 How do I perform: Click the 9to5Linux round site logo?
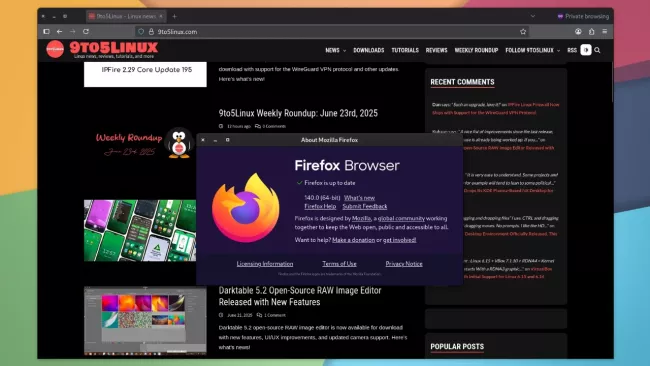[x=55, y=49]
